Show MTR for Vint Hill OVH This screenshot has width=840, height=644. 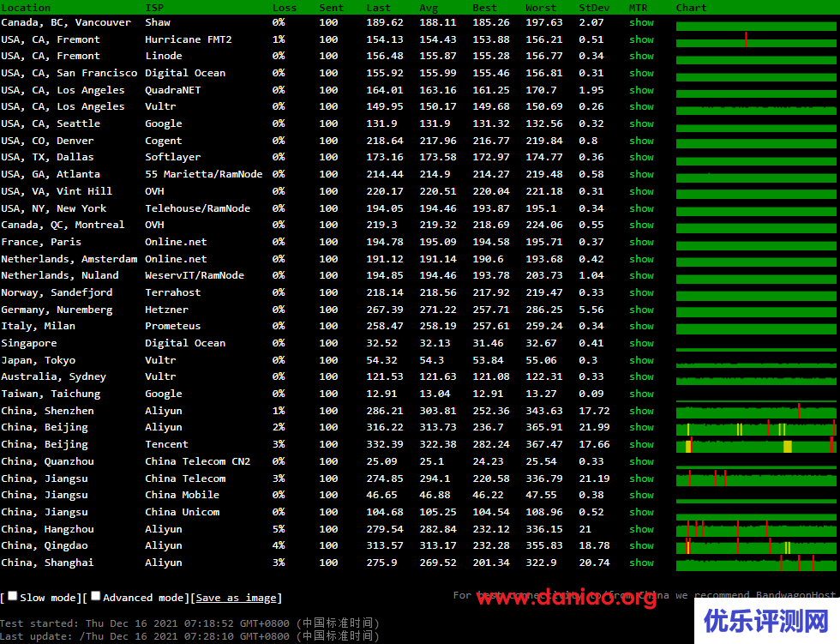click(641, 191)
